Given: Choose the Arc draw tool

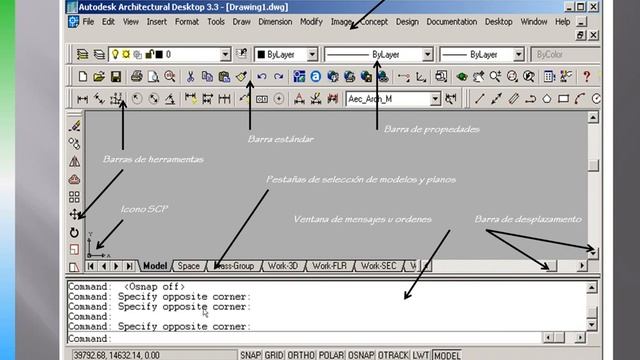Looking at the screenshot, I should [580, 99].
